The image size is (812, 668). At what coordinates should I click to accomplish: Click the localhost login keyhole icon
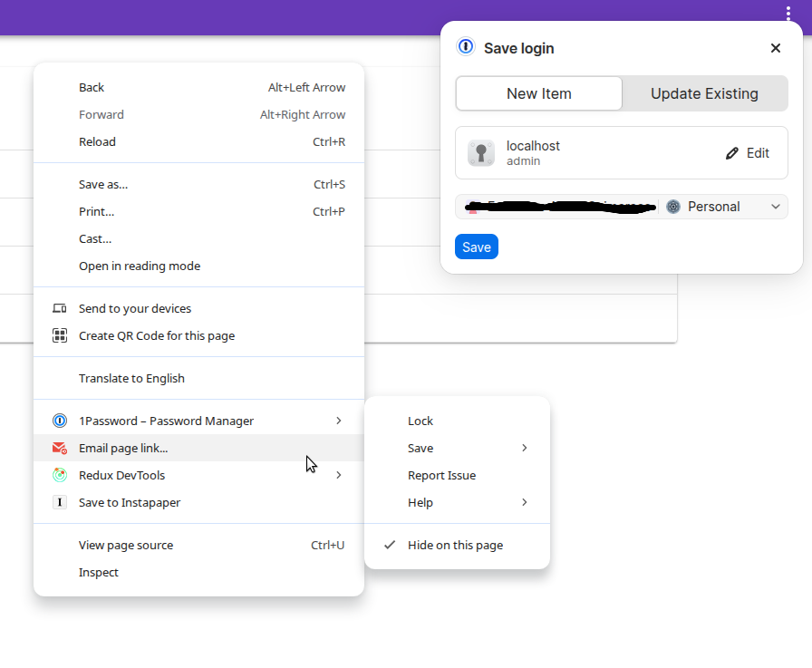tap(481, 153)
